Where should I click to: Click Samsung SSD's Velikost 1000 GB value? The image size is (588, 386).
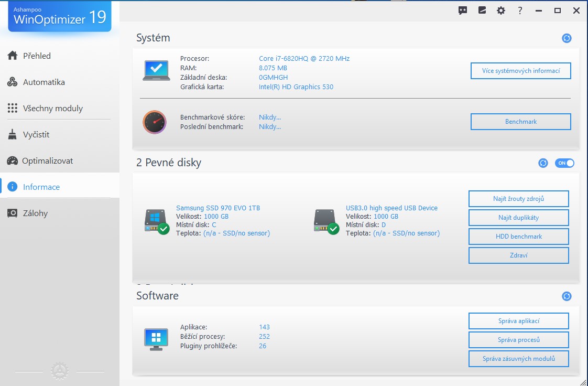click(216, 217)
